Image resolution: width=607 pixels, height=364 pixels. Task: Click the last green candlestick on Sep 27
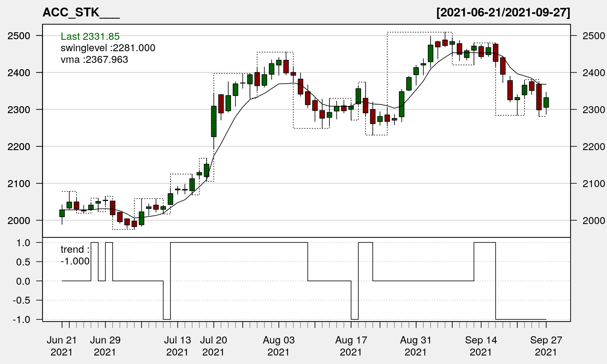(546, 102)
